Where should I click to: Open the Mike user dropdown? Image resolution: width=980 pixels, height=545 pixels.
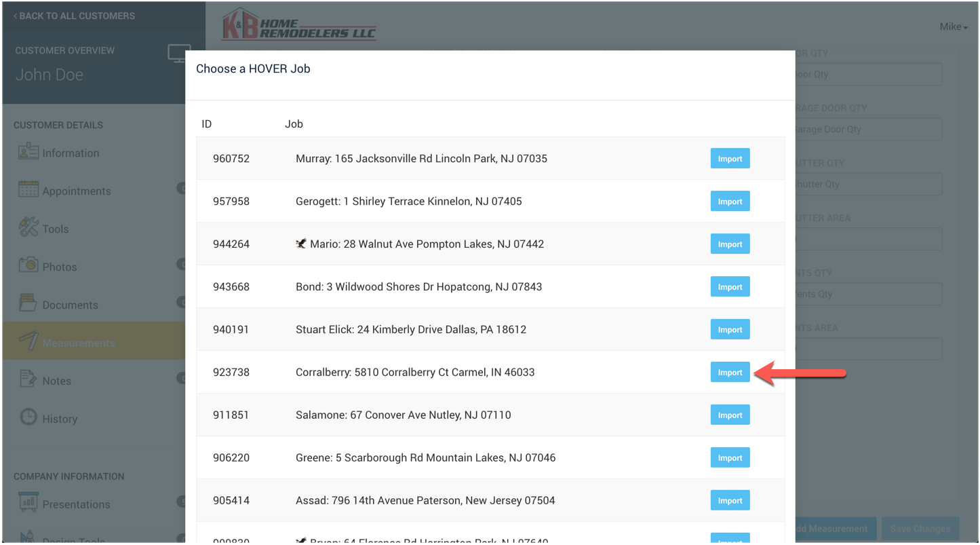(x=953, y=26)
